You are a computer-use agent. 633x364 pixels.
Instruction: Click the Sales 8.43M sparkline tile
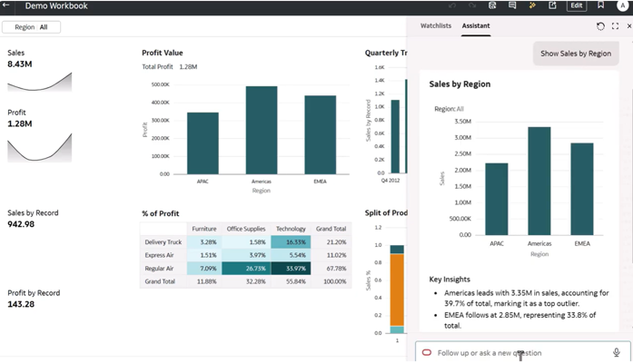point(40,71)
